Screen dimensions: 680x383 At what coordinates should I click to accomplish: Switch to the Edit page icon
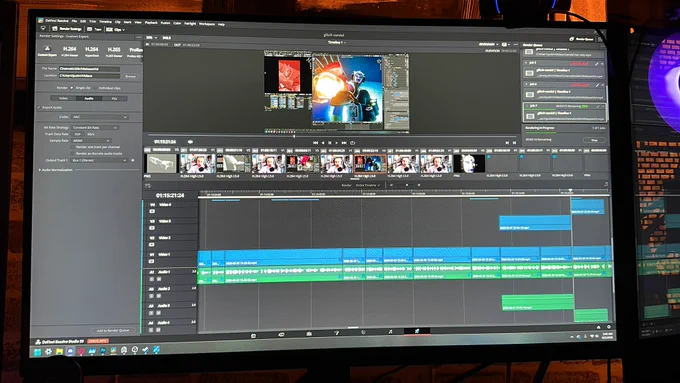309,334
